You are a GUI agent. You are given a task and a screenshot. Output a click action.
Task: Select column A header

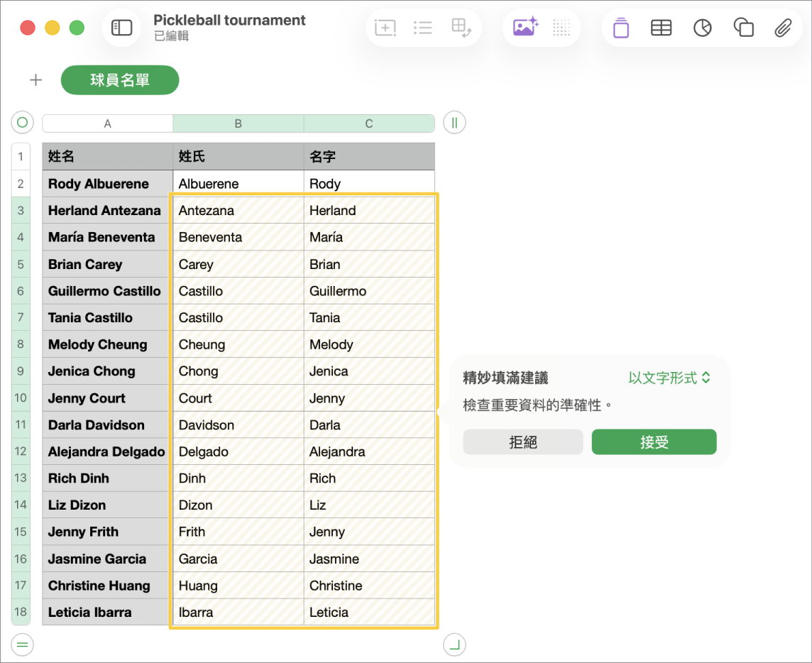point(107,124)
